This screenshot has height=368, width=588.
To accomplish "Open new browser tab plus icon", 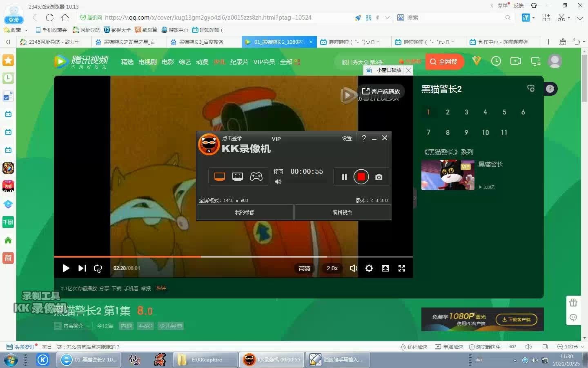I will coord(548,42).
